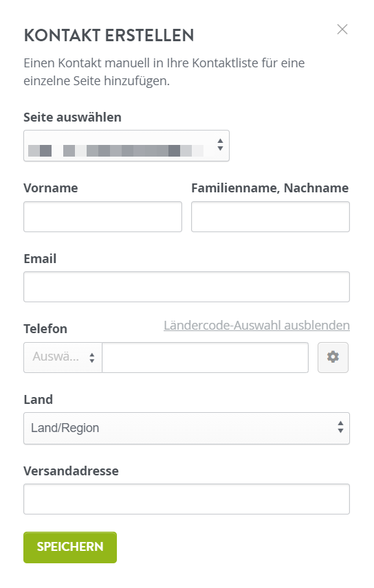This screenshot has width=374, height=588.
Task: Click the Kontakt erstellen heading
Action: click(109, 35)
